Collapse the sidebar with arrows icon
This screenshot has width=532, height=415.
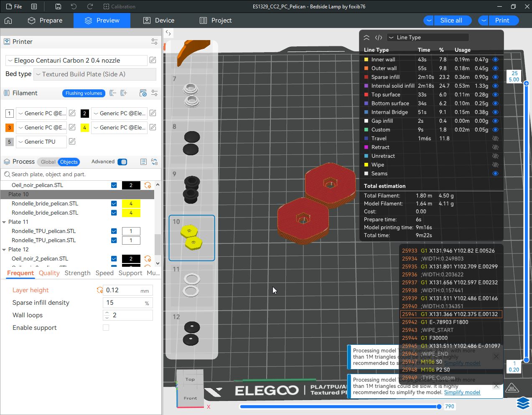[168, 33]
